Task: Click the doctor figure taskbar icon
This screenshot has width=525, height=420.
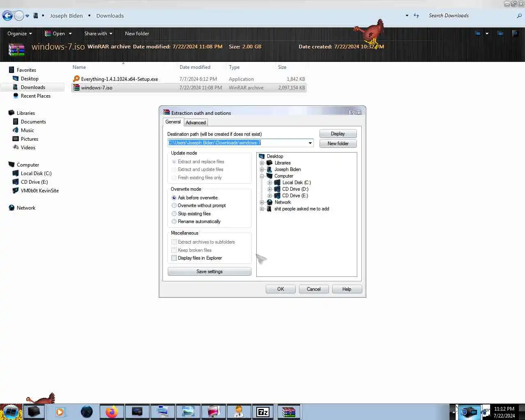Action: (x=238, y=412)
